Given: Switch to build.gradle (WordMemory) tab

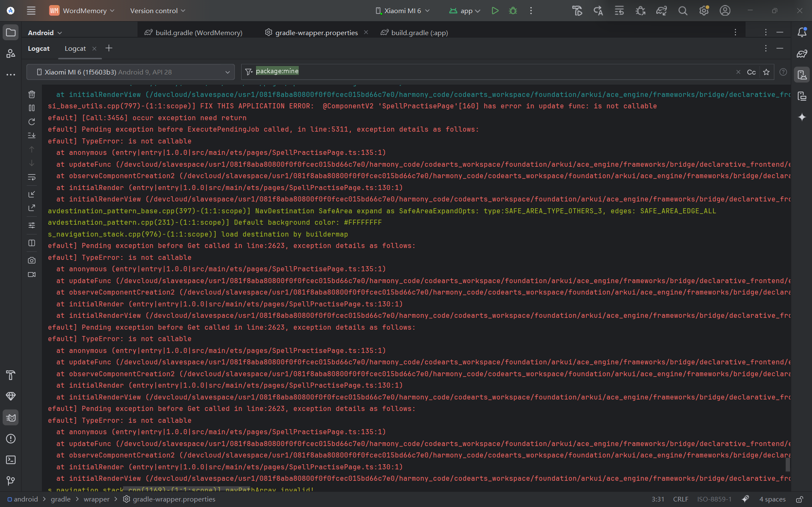Looking at the screenshot, I should 193,33.
